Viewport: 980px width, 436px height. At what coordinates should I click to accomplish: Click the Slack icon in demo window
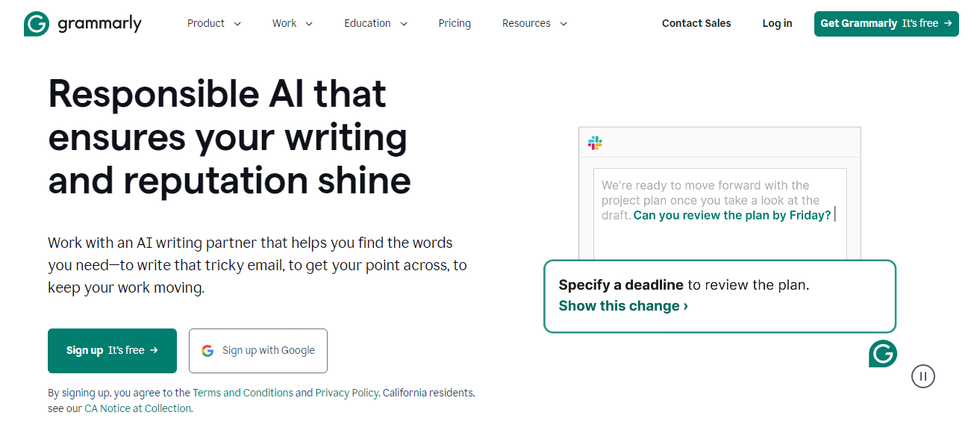[x=595, y=143]
